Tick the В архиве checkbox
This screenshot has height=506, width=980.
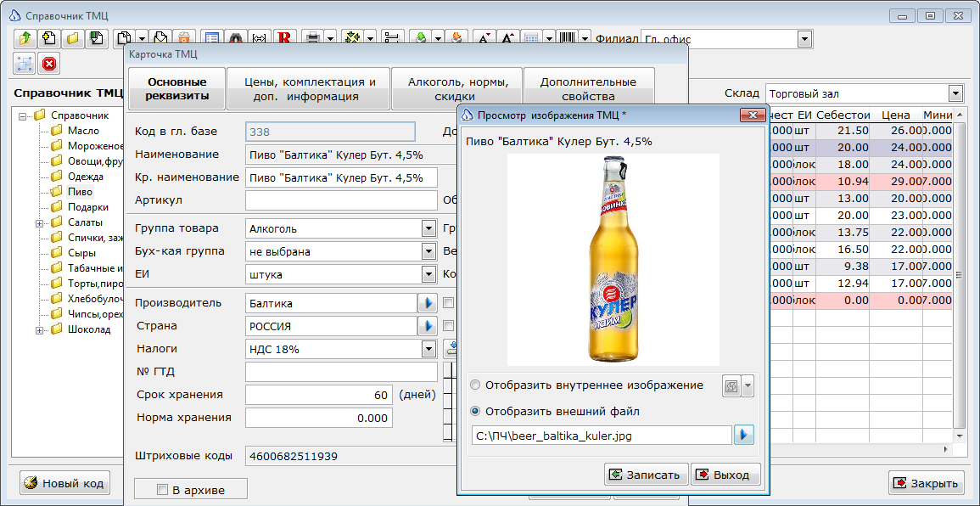coord(163,490)
